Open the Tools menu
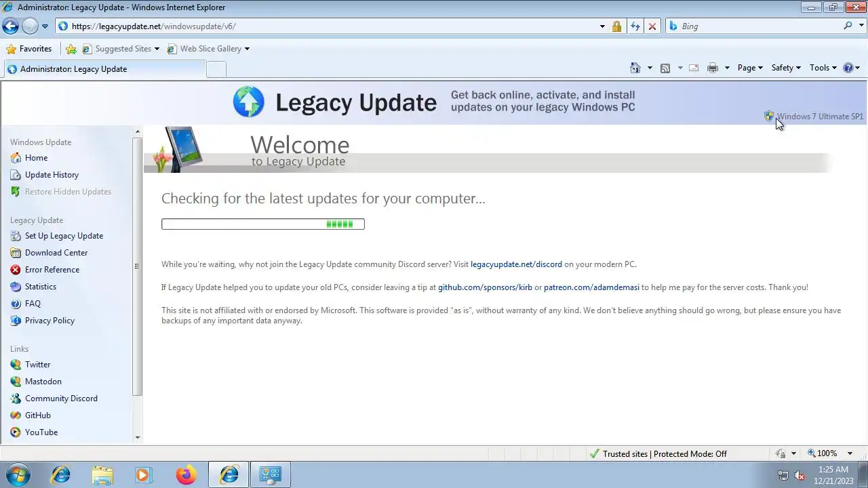This screenshot has height=488, width=868. (x=823, y=68)
